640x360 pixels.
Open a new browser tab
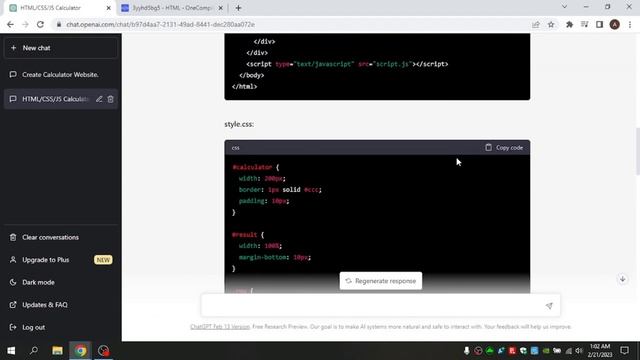238,8
